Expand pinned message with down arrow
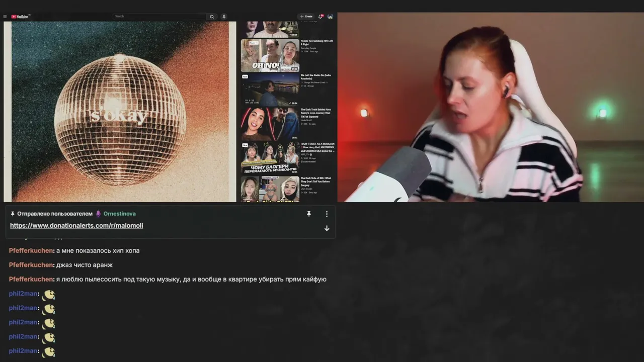Viewport: 644px width, 362px height. click(327, 228)
